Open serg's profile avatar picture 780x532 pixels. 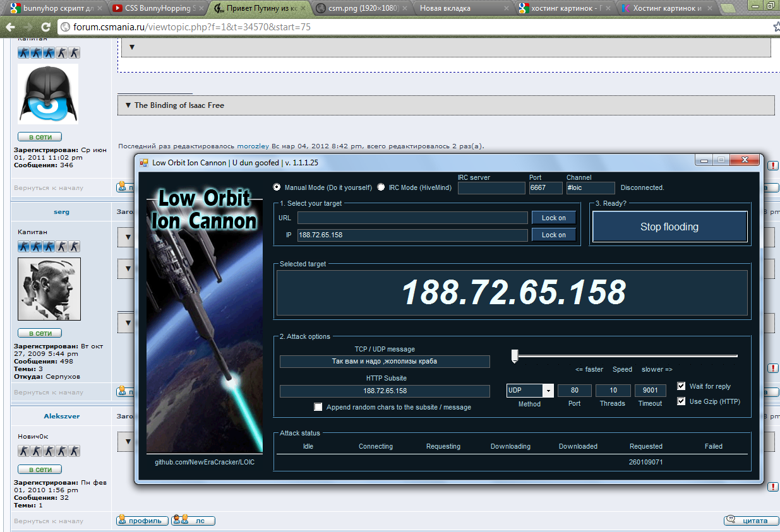(x=49, y=288)
